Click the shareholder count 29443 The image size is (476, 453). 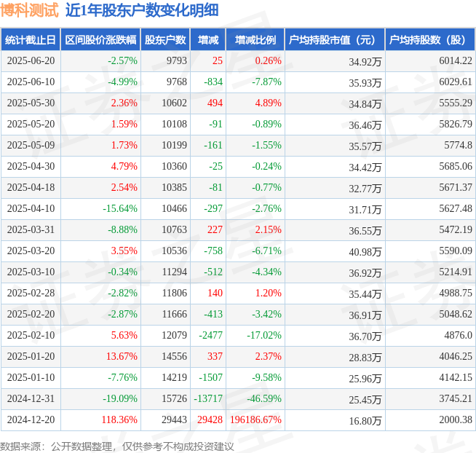(x=174, y=419)
